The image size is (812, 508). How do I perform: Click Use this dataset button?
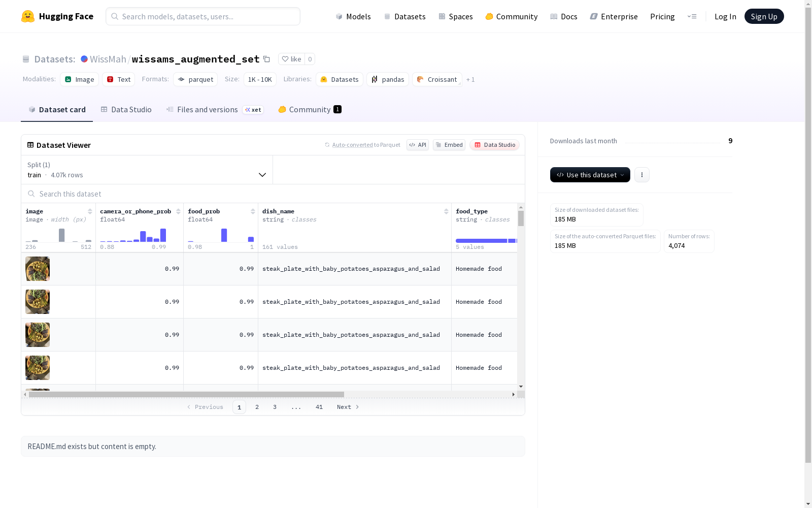pyautogui.click(x=590, y=175)
